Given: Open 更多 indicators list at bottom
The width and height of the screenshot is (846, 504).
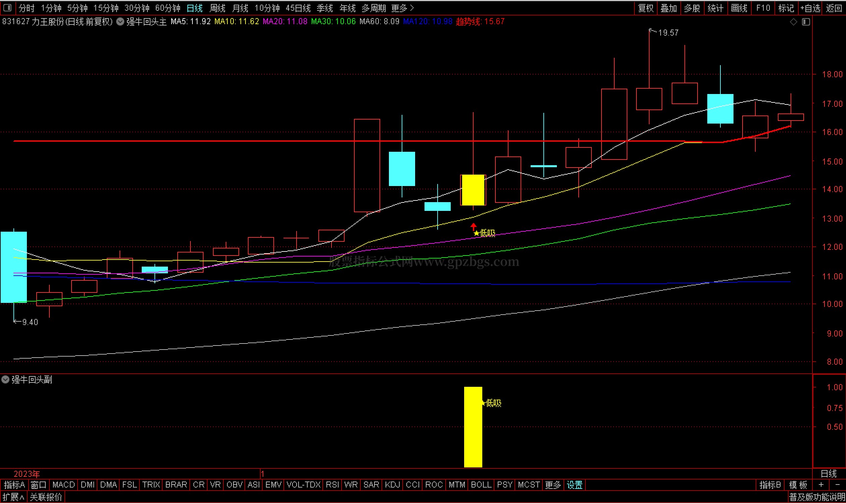Looking at the screenshot, I should [552, 485].
